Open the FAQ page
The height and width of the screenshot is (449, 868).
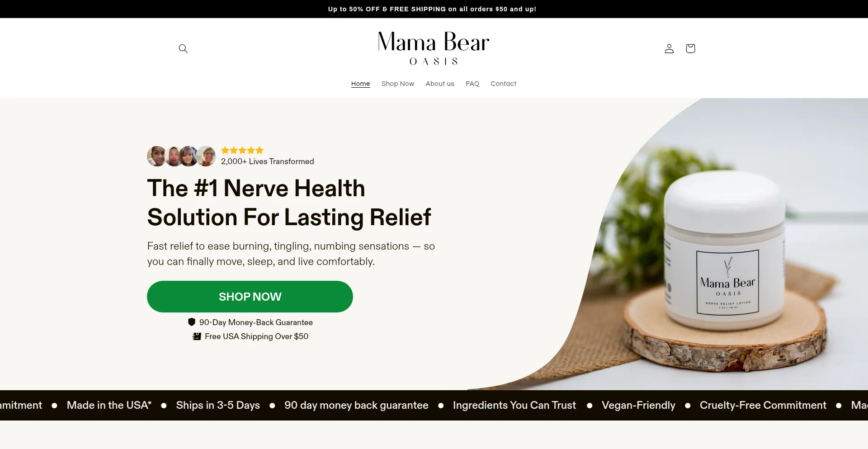(x=472, y=84)
